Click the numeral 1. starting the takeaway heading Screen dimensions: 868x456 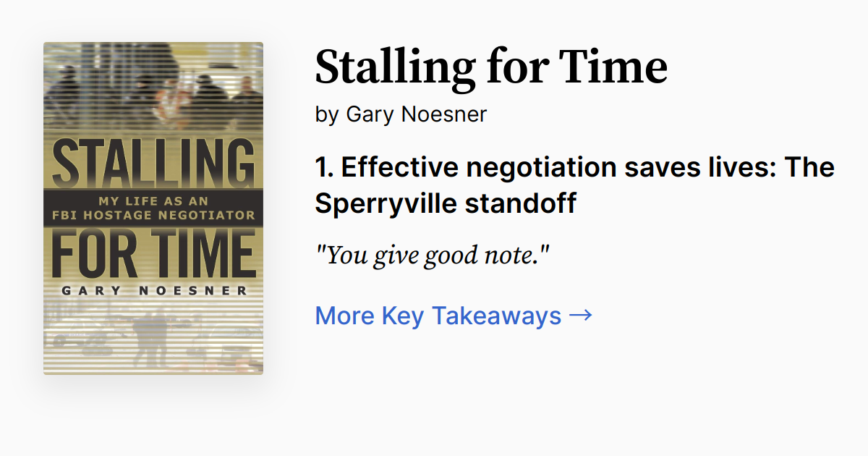coord(324,167)
